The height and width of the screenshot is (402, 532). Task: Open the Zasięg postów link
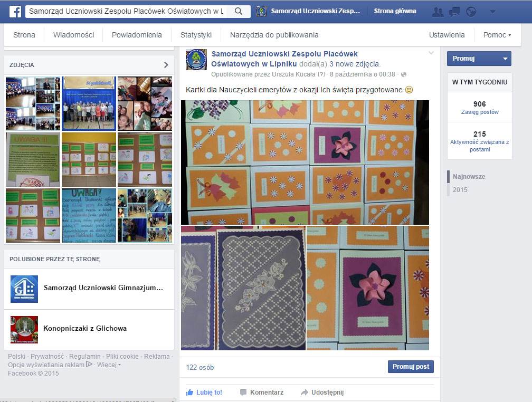(x=479, y=112)
